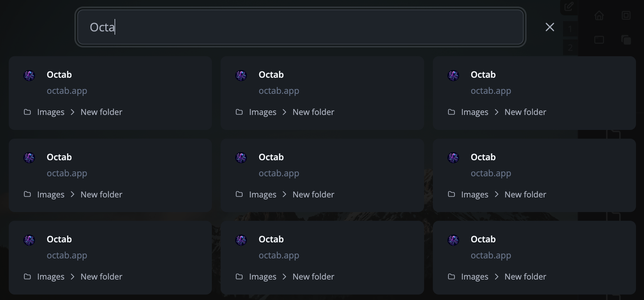Click the square frame icon top-right

(626, 15)
